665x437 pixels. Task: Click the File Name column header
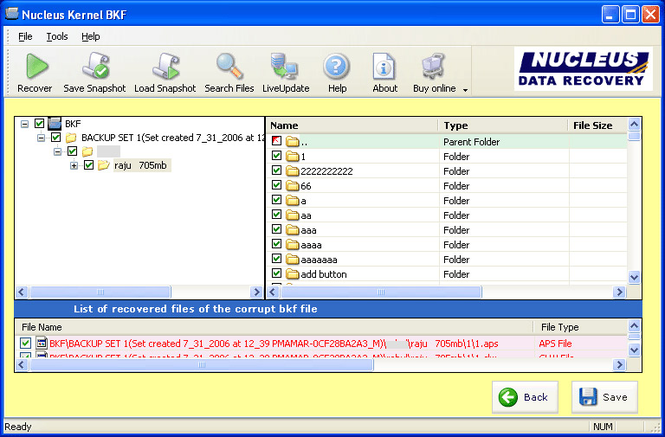274,327
